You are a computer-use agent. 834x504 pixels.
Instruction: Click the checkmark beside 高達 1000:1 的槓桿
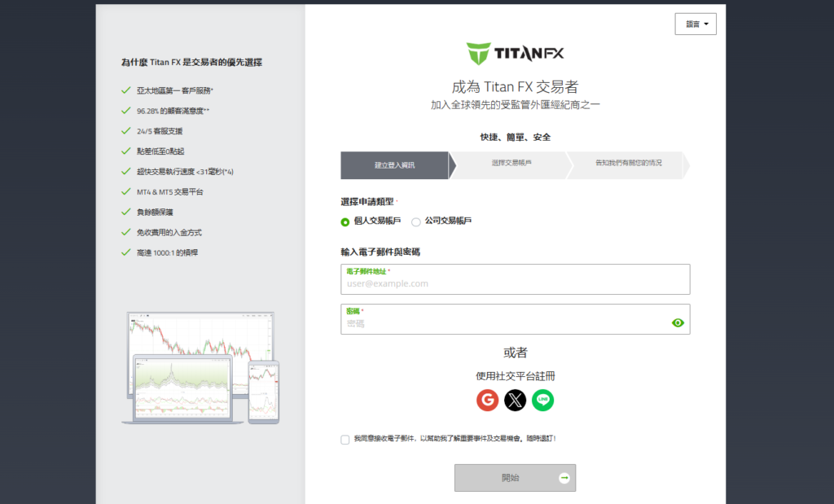coord(126,252)
